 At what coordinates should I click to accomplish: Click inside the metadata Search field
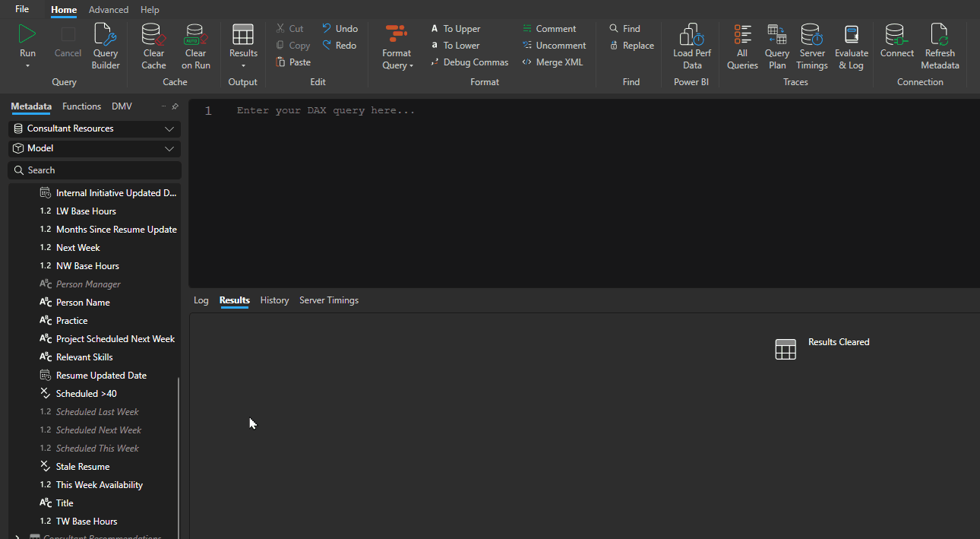point(94,170)
